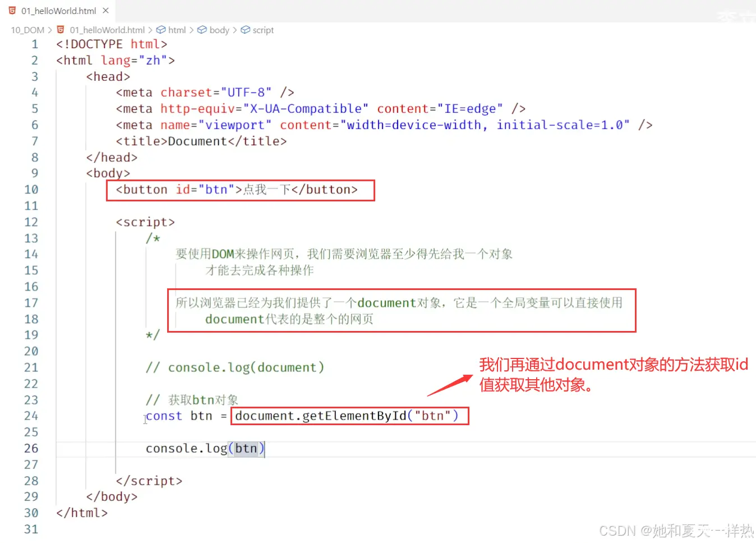This screenshot has height=543, width=756.
Task: Click the console.log(btn) statement
Action: (x=205, y=448)
